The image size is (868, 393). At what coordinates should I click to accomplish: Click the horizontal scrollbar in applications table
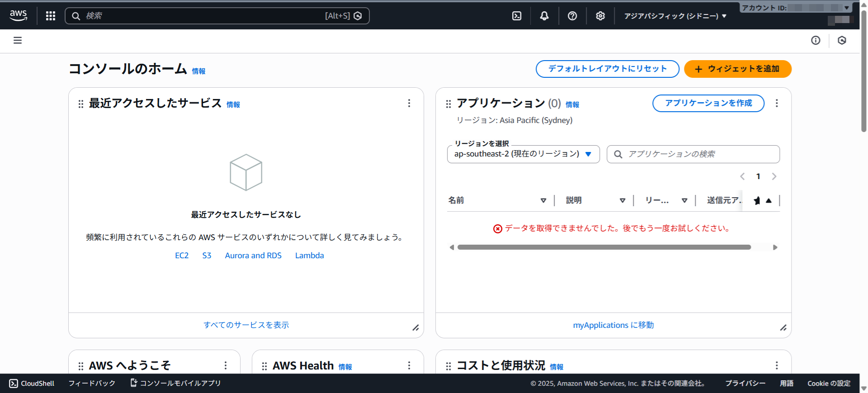[x=604, y=247]
